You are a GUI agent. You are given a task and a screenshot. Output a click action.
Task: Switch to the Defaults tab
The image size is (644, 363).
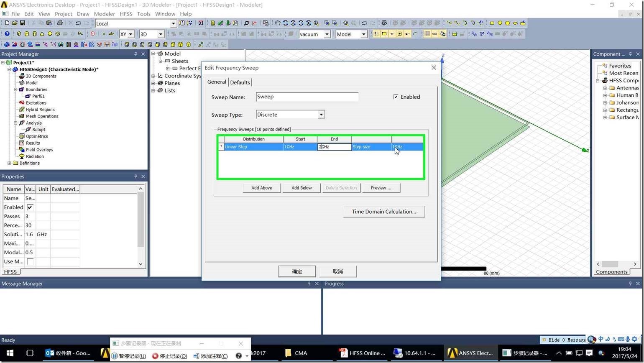[240, 82]
